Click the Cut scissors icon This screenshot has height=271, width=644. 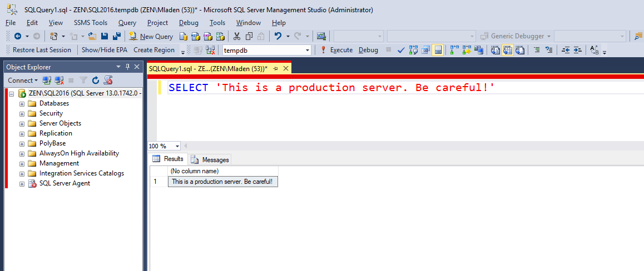(237, 36)
